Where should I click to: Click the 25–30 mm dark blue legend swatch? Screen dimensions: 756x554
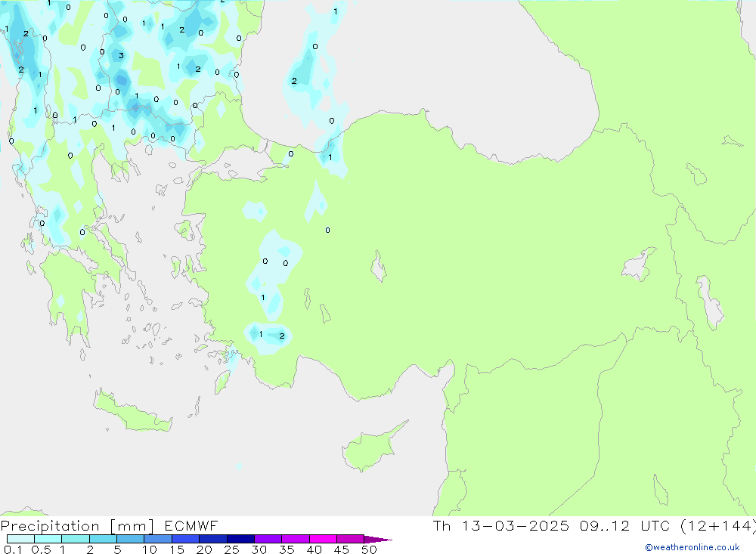coord(240,539)
